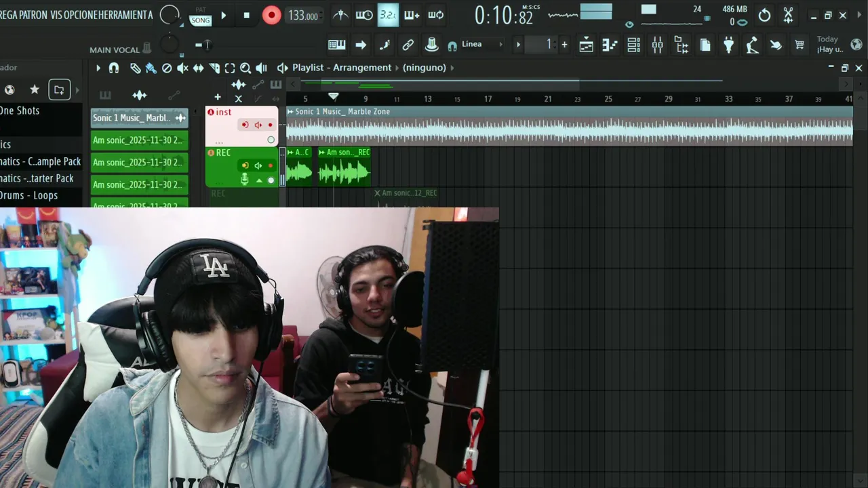The width and height of the screenshot is (868, 488).
Task: Open the Mixer view icon
Action: coord(657,45)
